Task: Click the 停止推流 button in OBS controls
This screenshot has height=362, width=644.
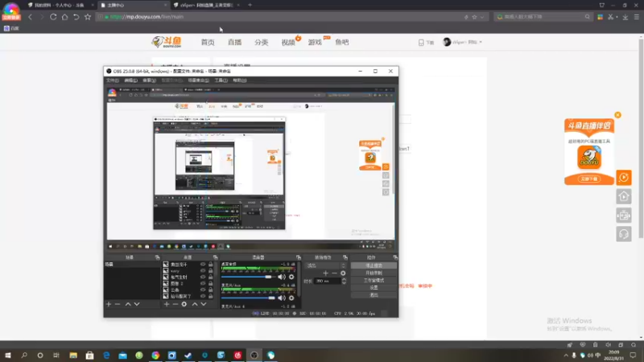Action: (x=374, y=265)
